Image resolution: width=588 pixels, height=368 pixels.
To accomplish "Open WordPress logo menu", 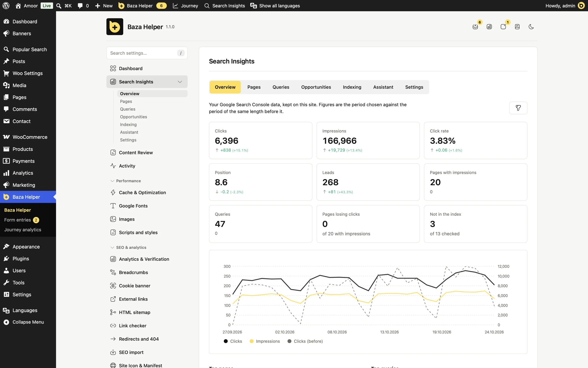I will coord(6,6).
